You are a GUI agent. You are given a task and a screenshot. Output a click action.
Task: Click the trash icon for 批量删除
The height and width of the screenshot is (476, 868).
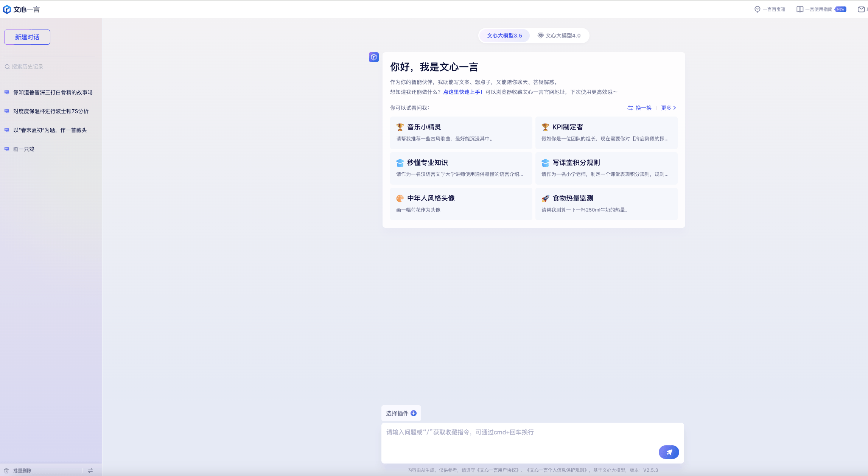tap(6, 471)
